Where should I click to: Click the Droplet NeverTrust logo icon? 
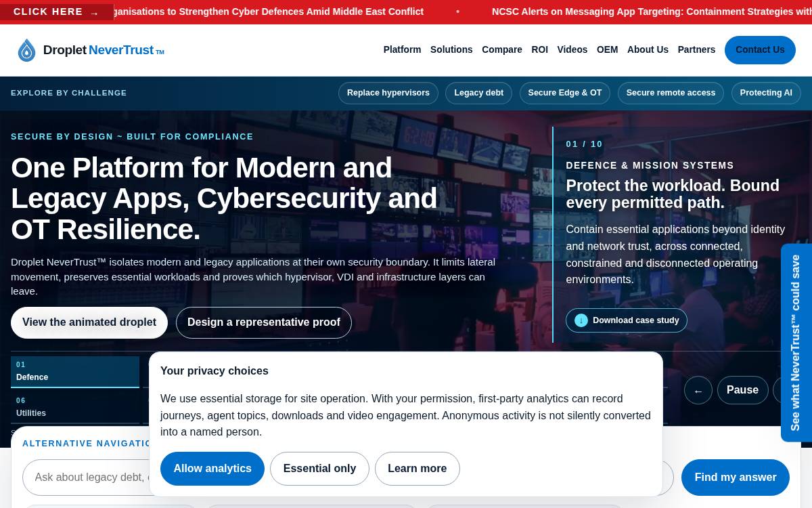(x=26, y=50)
